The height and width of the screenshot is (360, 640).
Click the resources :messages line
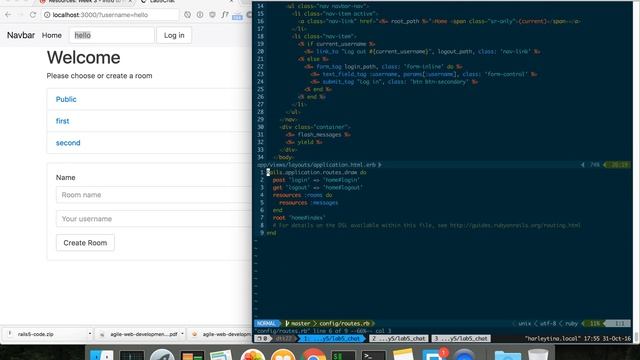309,203
